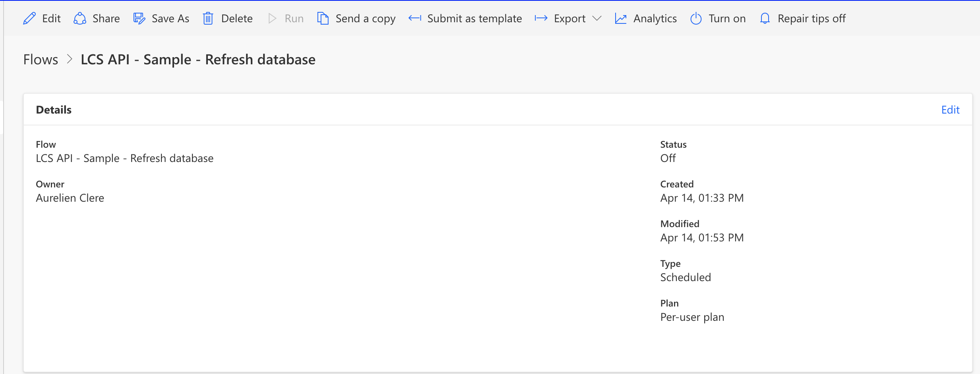980x374 pixels.
Task: Select the Submit as template label
Action: tap(475, 19)
